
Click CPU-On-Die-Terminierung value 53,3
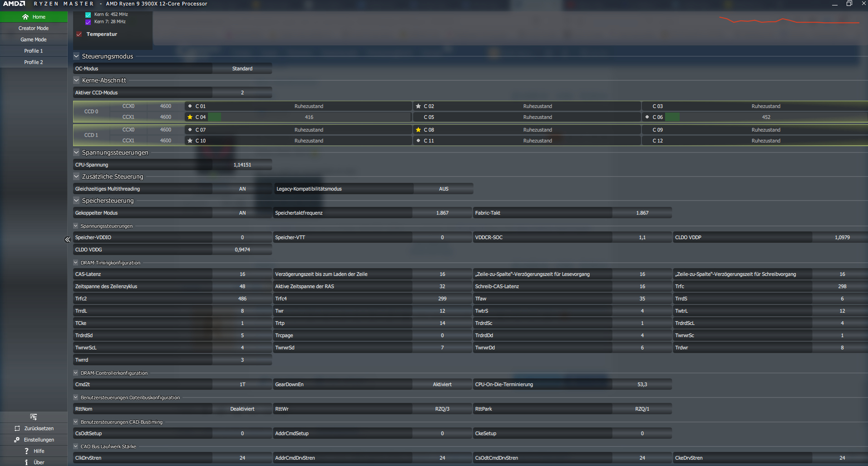[642, 384]
